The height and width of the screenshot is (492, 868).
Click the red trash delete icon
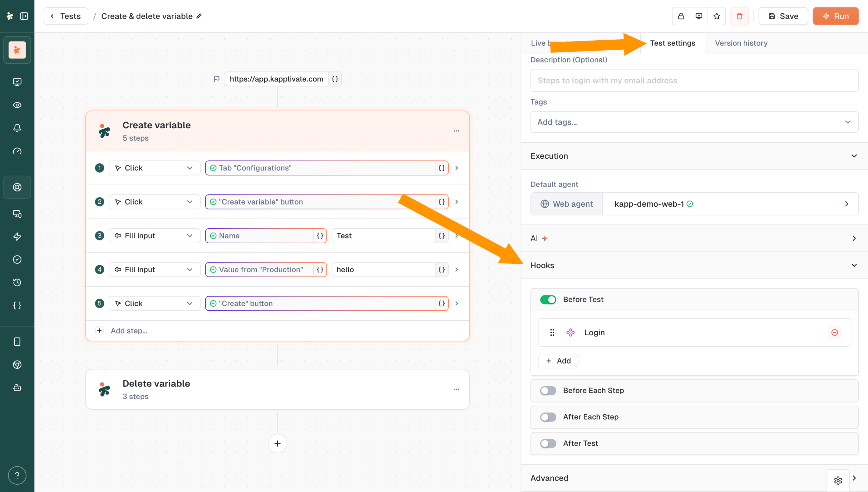pyautogui.click(x=739, y=16)
